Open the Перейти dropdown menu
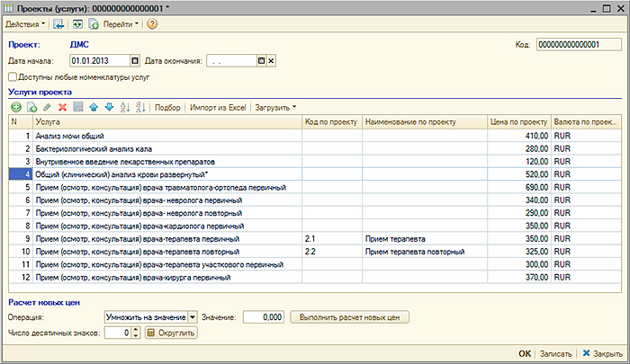This screenshot has height=364, width=630. pos(121,23)
